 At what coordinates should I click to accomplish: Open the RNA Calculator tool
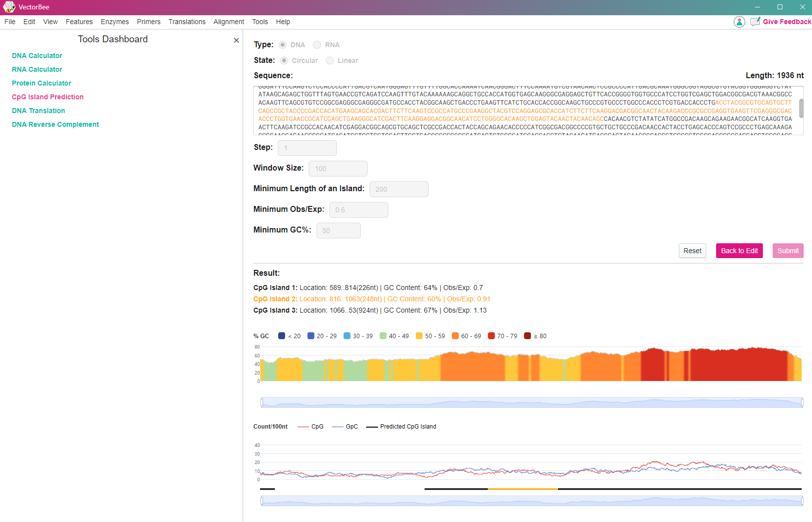37,69
